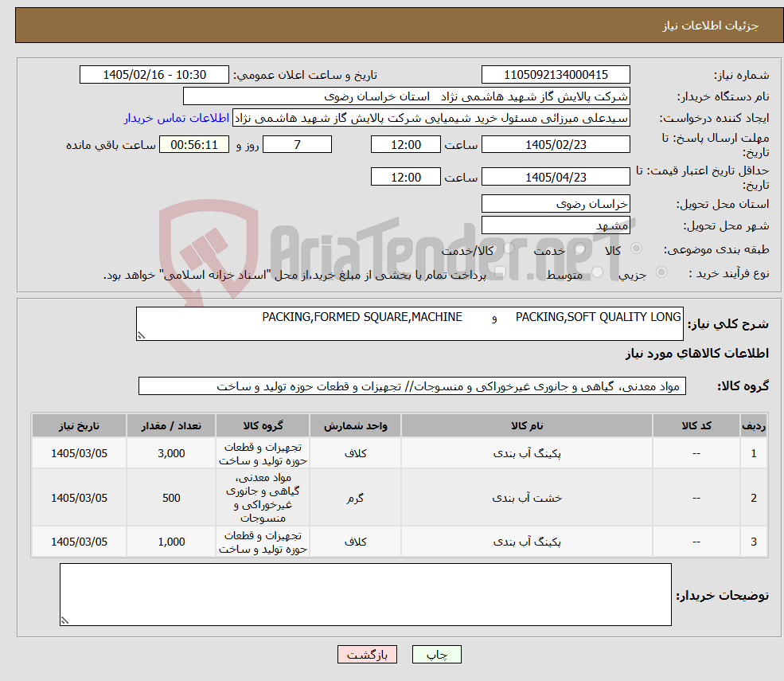Image resolution: width=784 pixels, height=681 pixels.
Task: Click quantity 500 in row 2
Action: [171, 498]
